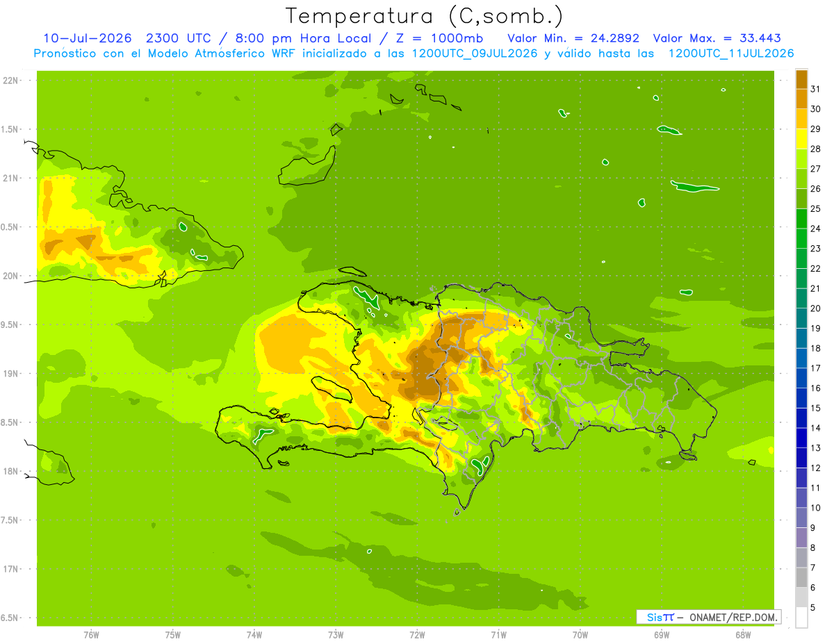834x644 pixels.
Task: Click the '71W' longitude axis label
Action: 498,635
